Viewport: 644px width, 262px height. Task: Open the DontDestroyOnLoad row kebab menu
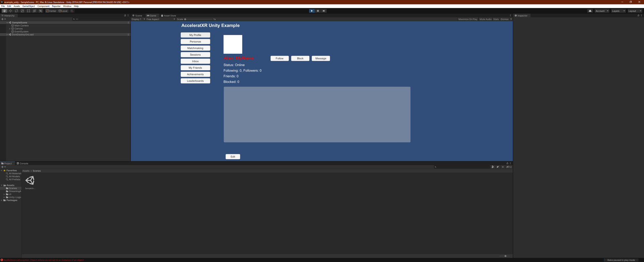click(x=128, y=35)
